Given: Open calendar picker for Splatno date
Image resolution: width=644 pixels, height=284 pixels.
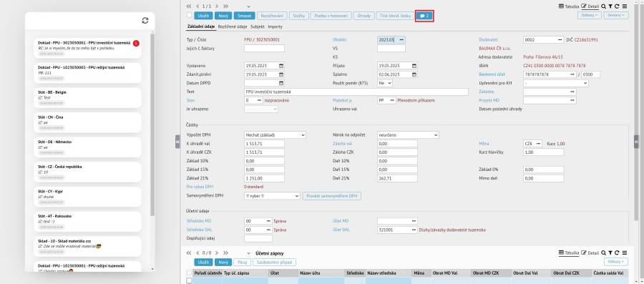Looking at the screenshot, I should point(414,74).
